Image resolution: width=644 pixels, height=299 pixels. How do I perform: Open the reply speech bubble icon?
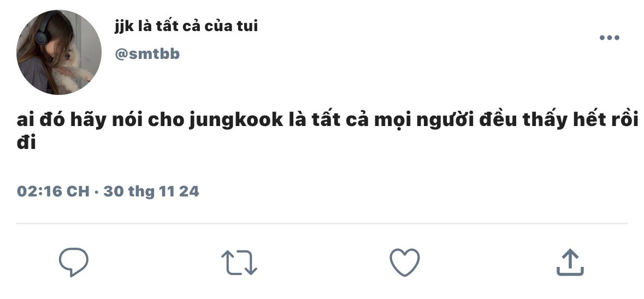click(x=74, y=262)
